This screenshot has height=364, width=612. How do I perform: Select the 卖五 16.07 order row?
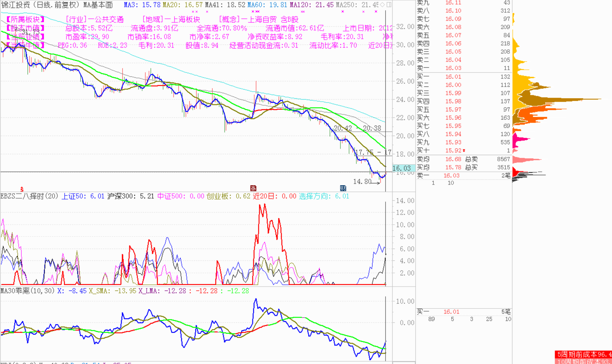point(463,35)
